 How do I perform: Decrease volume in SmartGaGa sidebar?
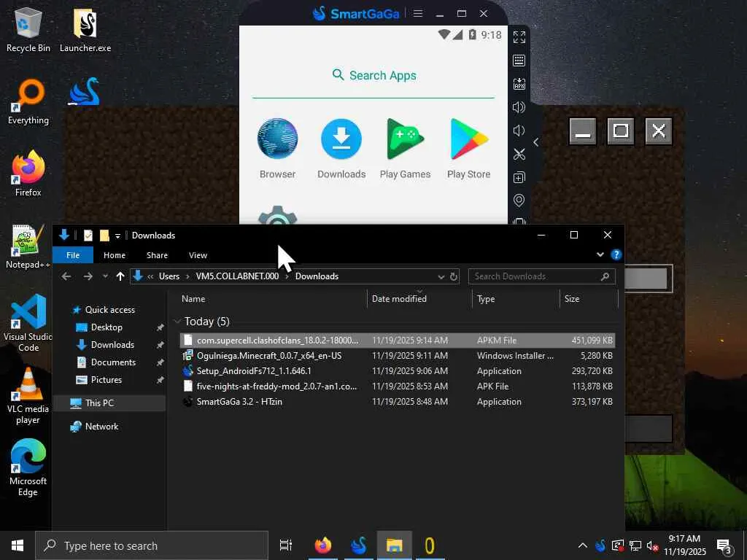pos(519,131)
